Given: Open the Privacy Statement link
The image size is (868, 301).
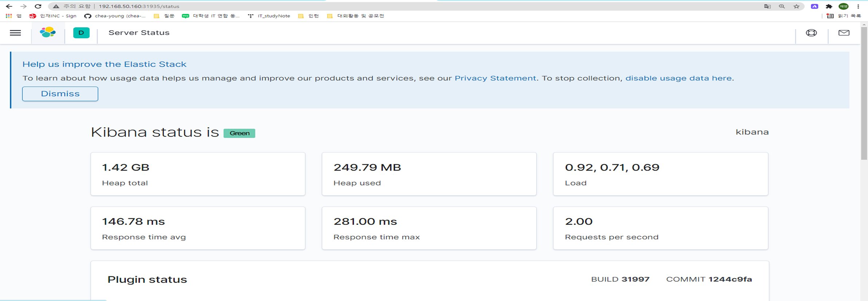Looking at the screenshot, I should click(x=495, y=78).
